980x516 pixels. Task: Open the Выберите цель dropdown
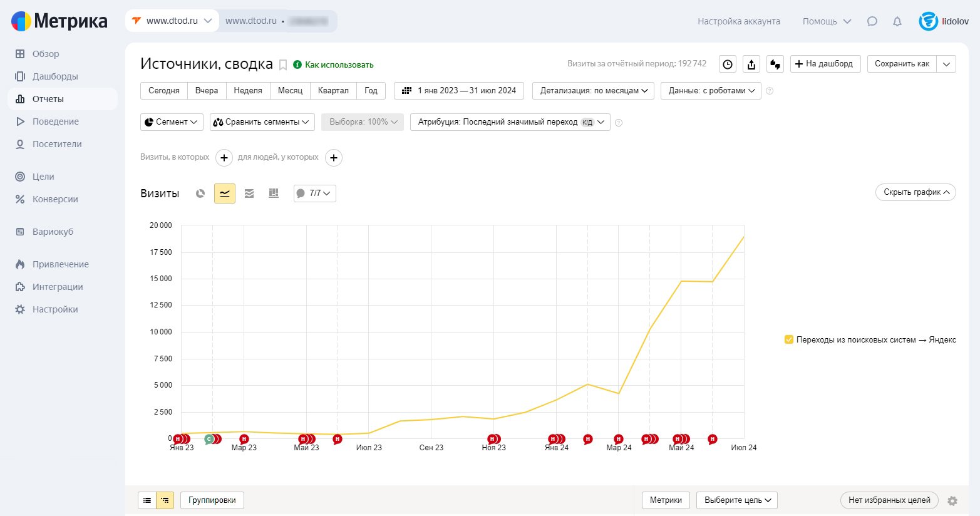737,500
